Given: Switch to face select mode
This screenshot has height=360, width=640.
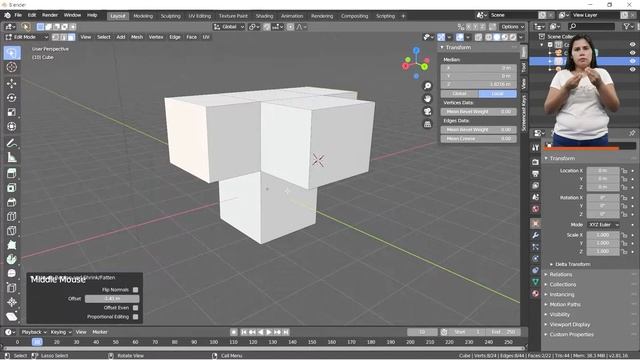Looking at the screenshot, I should pyautogui.click(x=71, y=37).
